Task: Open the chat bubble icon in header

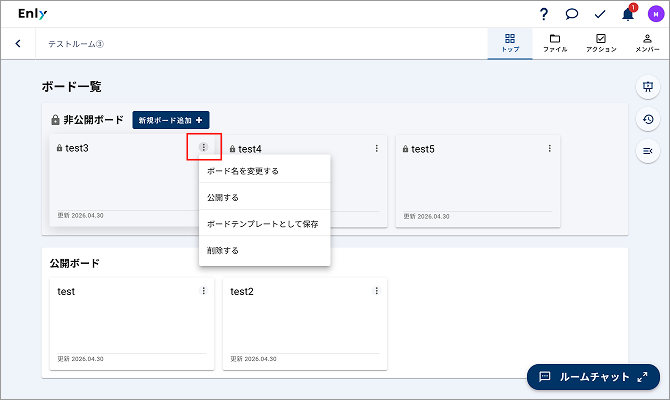Action: pos(571,14)
